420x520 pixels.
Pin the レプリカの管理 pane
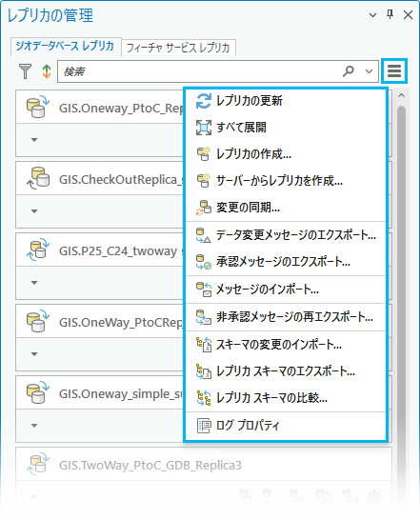(390, 14)
